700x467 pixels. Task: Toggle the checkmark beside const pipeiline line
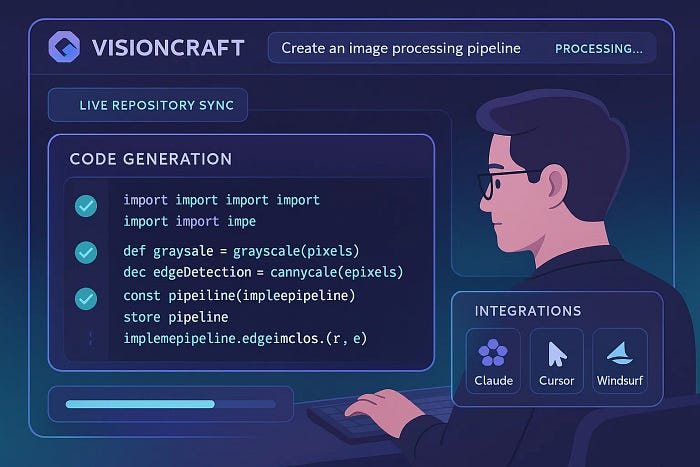tap(86, 299)
